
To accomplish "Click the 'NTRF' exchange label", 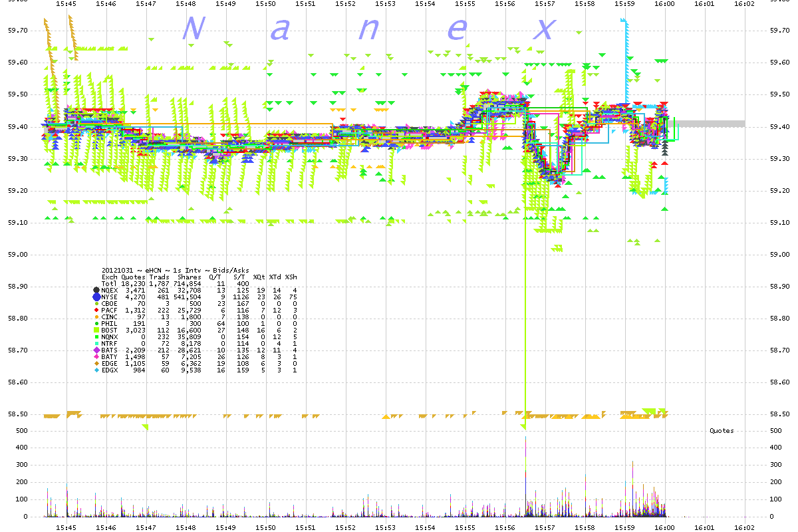I will click(x=110, y=343).
